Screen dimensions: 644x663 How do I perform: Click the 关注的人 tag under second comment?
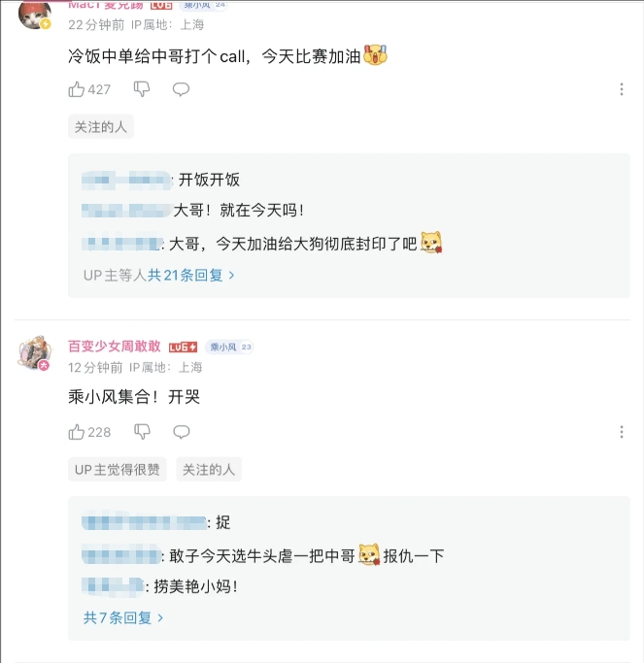coord(209,469)
